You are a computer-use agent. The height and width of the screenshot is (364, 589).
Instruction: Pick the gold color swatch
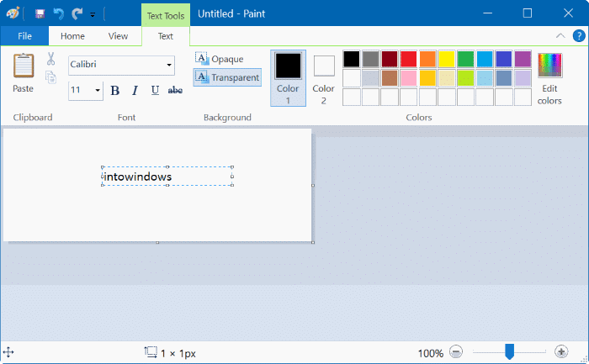(x=427, y=78)
